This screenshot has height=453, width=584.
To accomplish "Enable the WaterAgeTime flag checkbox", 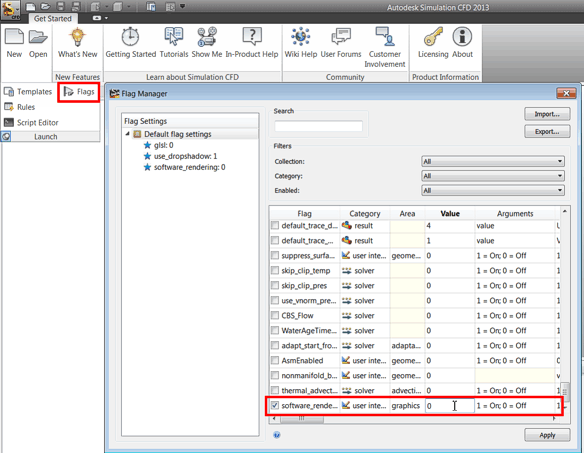I will [275, 330].
